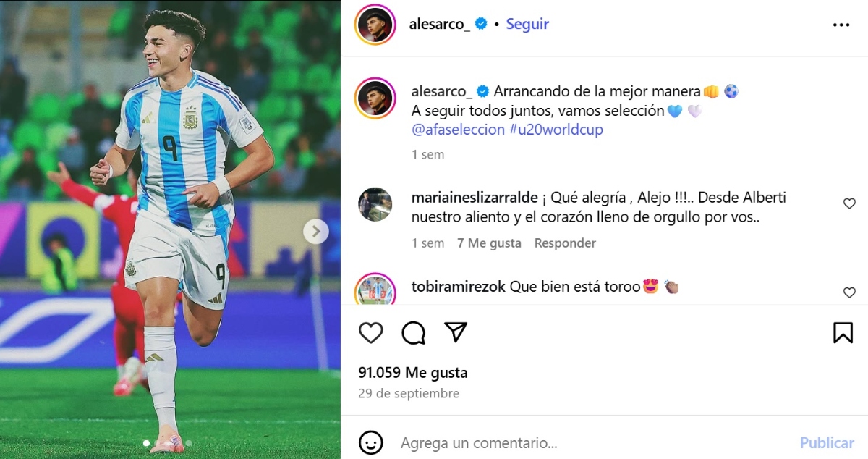Save post with the bookmark icon

pyautogui.click(x=843, y=332)
